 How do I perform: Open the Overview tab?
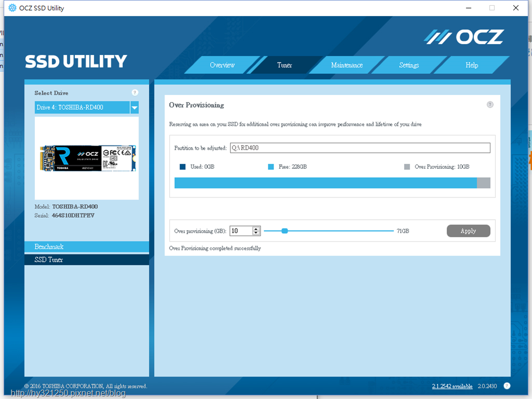point(222,65)
